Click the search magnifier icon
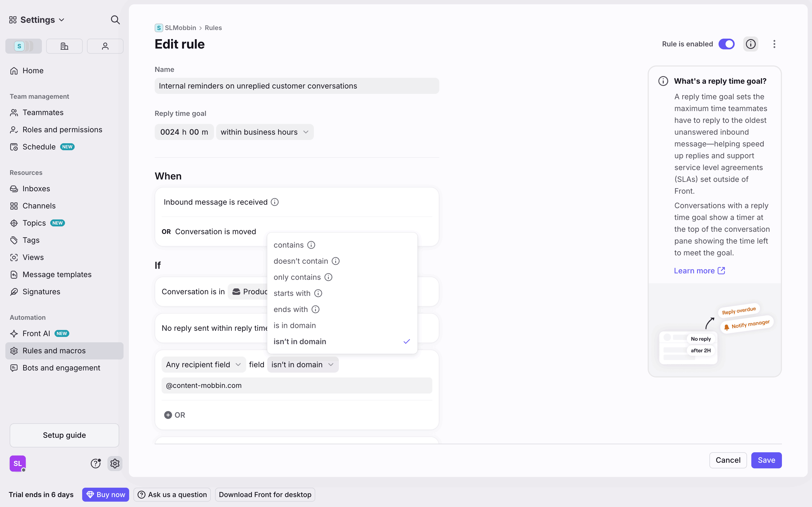Screen dimensions: 812x507 (115, 20)
